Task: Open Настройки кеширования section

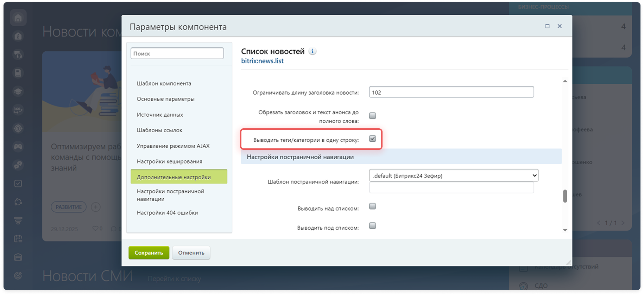Action: (x=169, y=161)
